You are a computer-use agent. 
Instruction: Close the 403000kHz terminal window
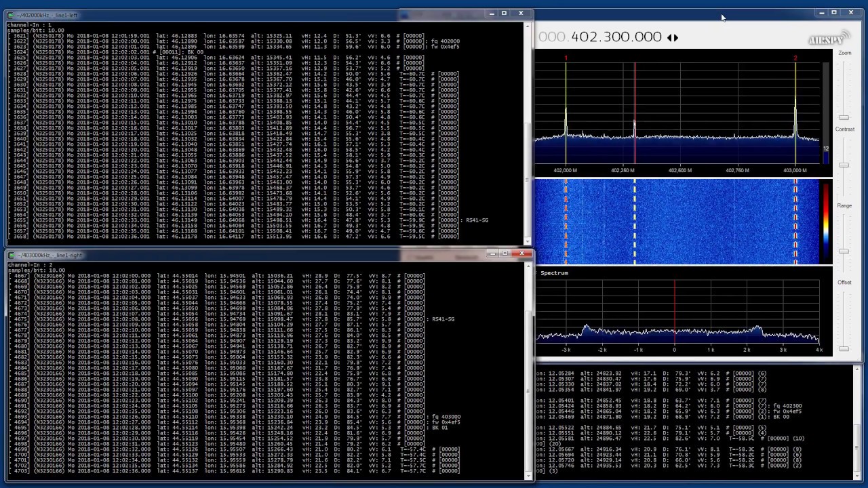[521, 253]
